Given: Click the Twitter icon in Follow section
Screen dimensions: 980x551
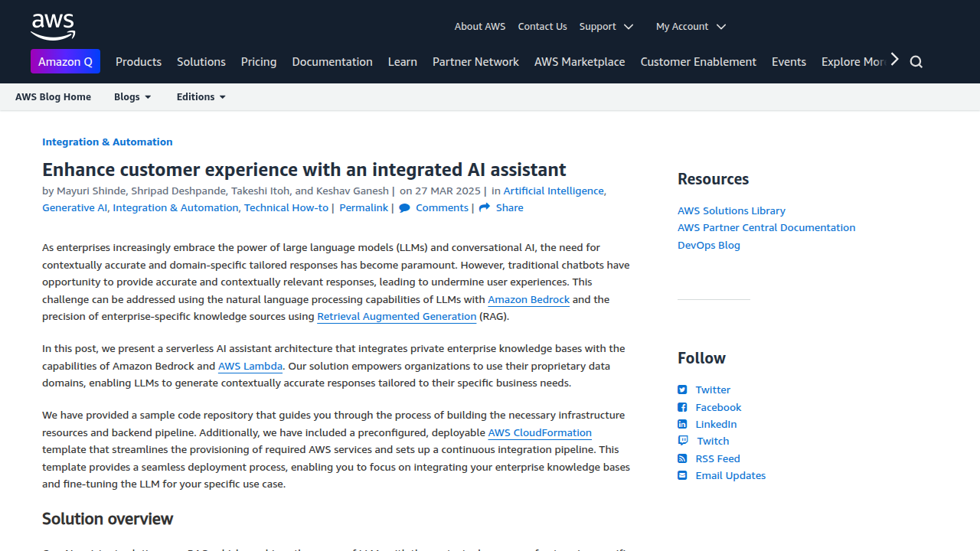Looking at the screenshot, I should point(682,390).
